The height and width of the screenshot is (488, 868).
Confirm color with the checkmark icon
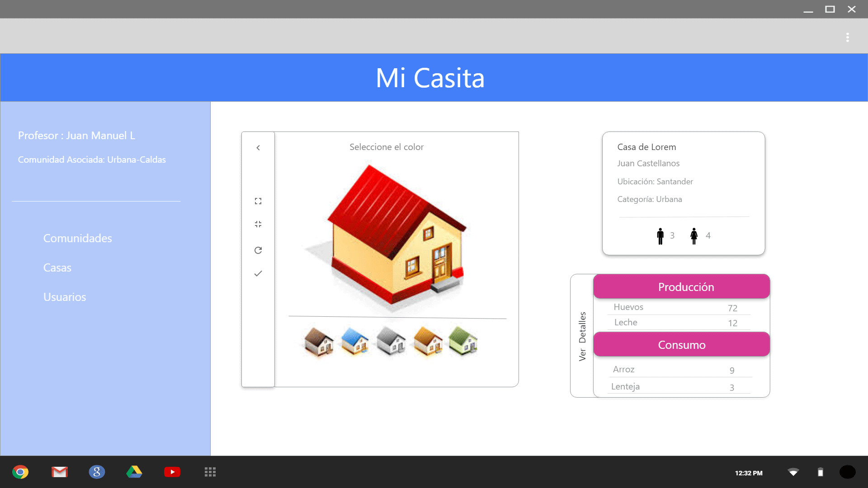[258, 273]
